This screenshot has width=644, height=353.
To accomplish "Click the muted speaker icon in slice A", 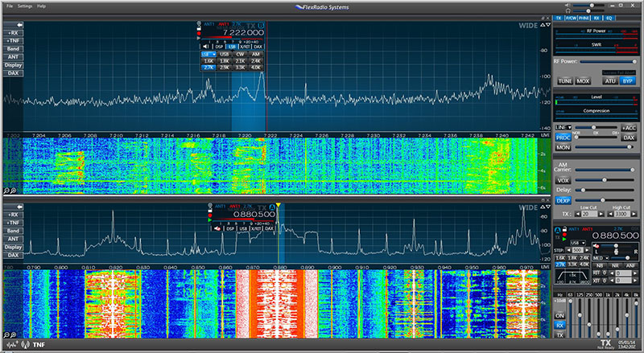I will point(217,228).
